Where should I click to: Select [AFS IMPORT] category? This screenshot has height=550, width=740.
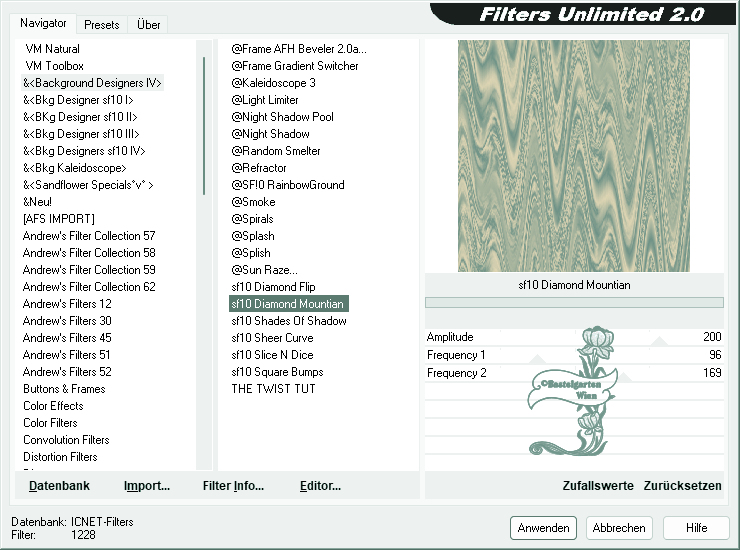click(59, 219)
